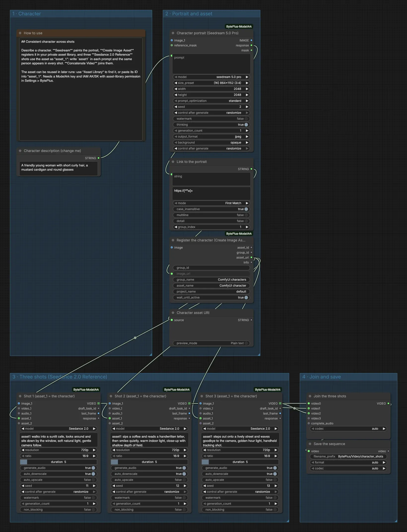Select the '4 · Join and save' group title
This screenshot has width=407, height=532.
322,377
